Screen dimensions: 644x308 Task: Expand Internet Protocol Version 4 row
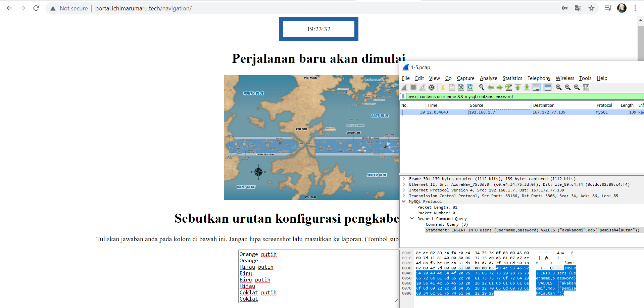pyautogui.click(x=404, y=190)
